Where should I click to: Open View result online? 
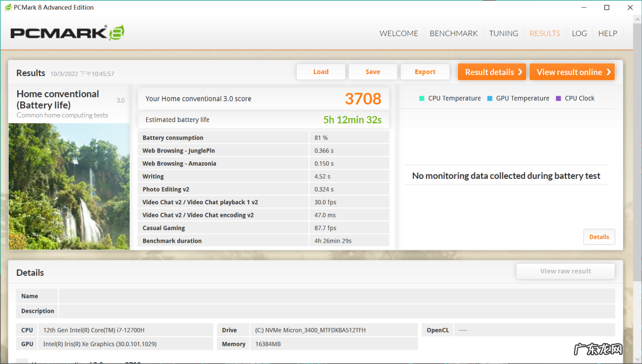pyautogui.click(x=572, y=72)
